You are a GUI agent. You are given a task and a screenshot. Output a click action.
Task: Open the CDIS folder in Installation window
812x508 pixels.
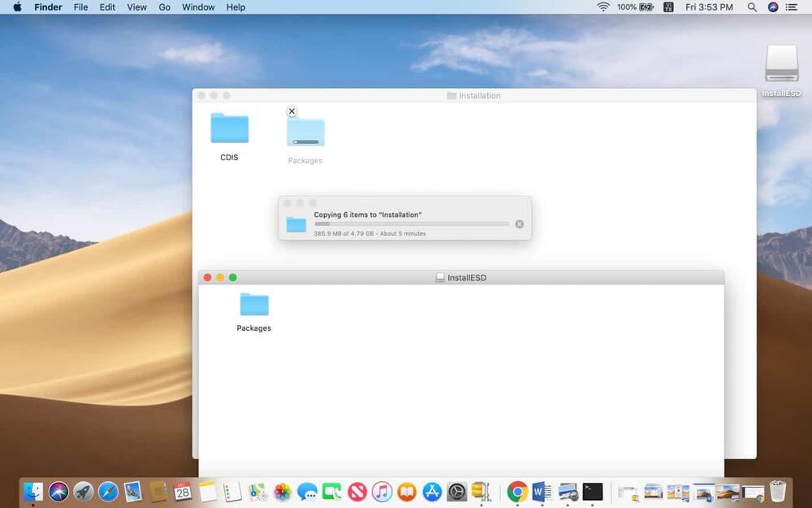pos(229,128)
